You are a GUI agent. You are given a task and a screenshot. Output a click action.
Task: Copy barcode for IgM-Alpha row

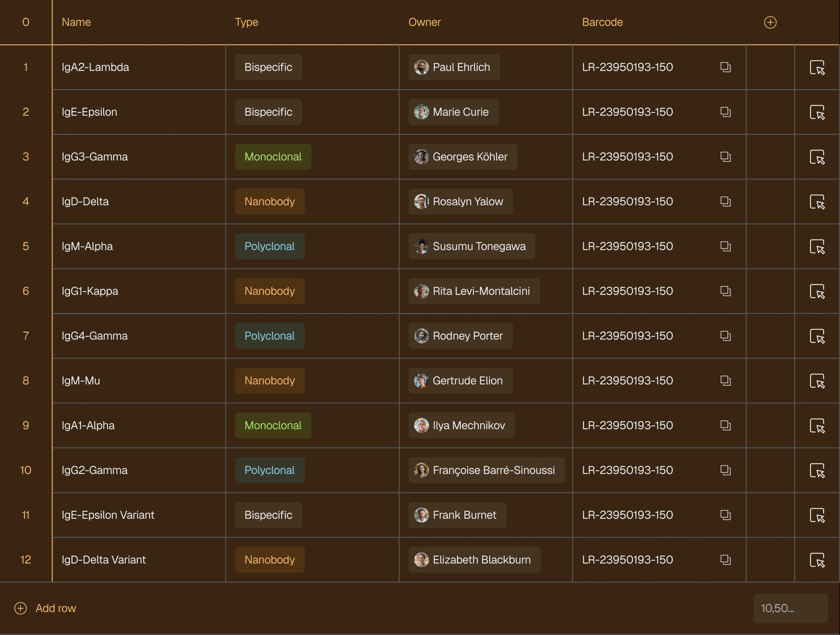pos(725,246)
